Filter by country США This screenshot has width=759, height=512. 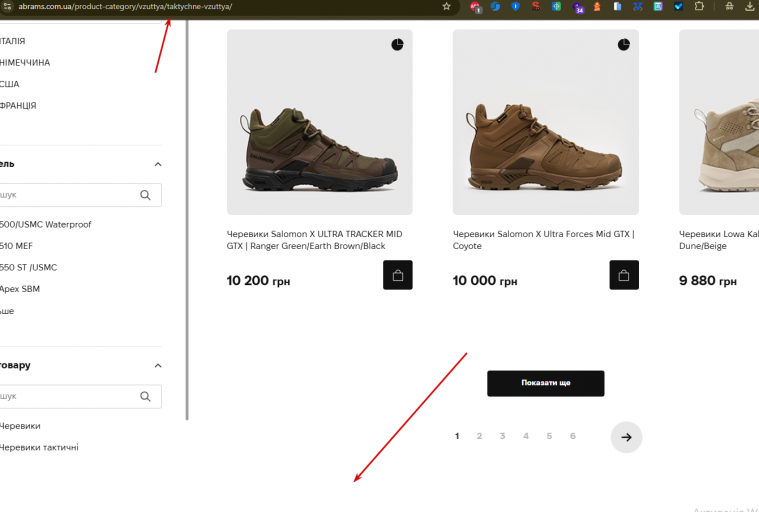click(10, 84)
